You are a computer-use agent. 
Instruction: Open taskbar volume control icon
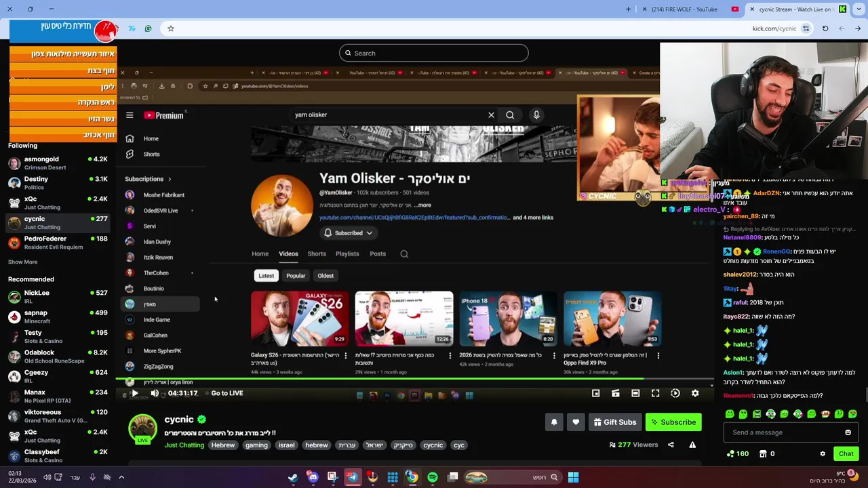(x=47, y=477)
